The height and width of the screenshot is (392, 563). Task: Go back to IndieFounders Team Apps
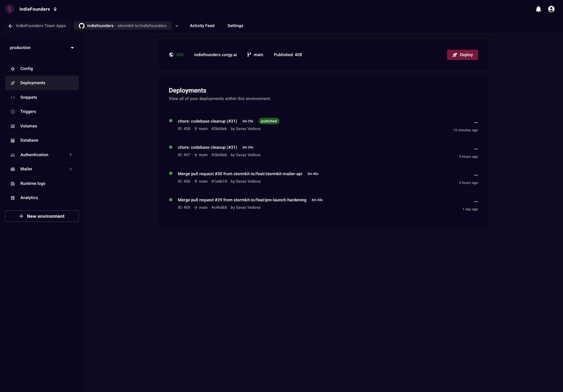37,26
